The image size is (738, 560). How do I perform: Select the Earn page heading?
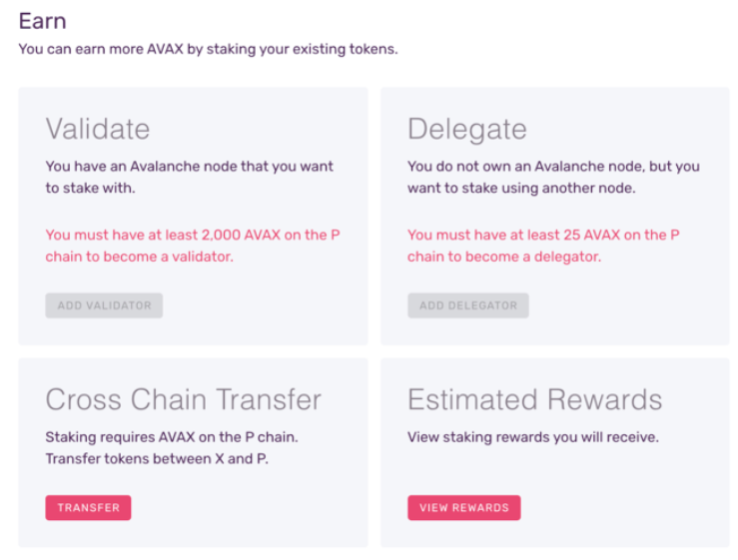point(44,19)
